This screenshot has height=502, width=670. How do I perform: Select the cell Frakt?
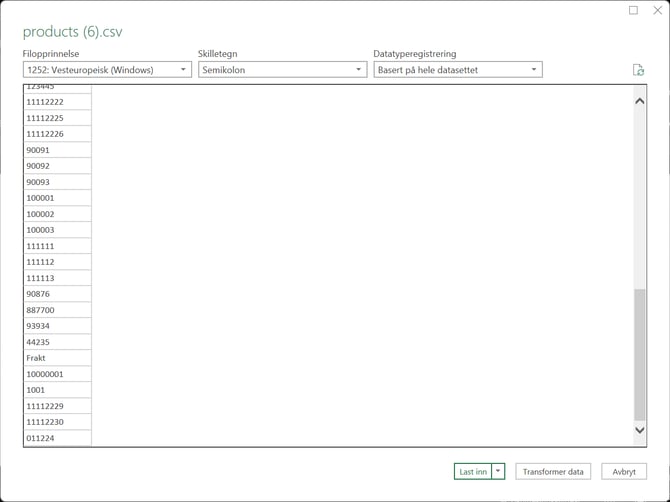coord(58,358)
